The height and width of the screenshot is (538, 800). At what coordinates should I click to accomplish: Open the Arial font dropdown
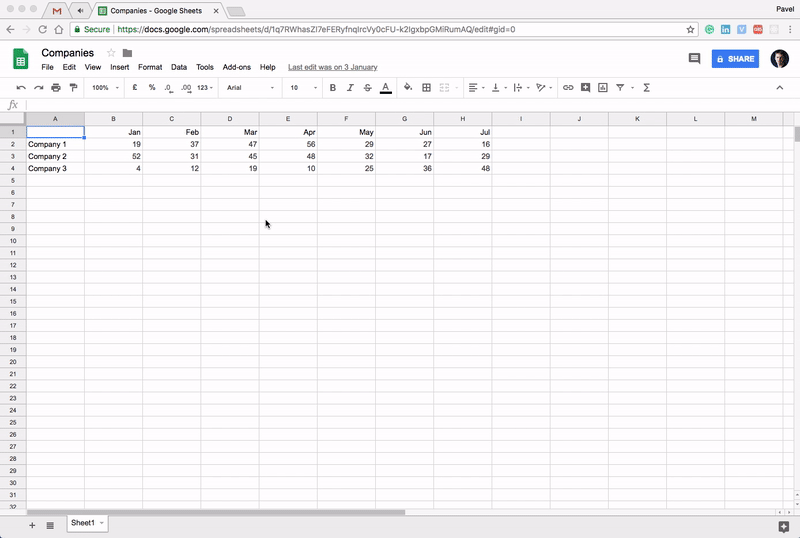point(250,88)
